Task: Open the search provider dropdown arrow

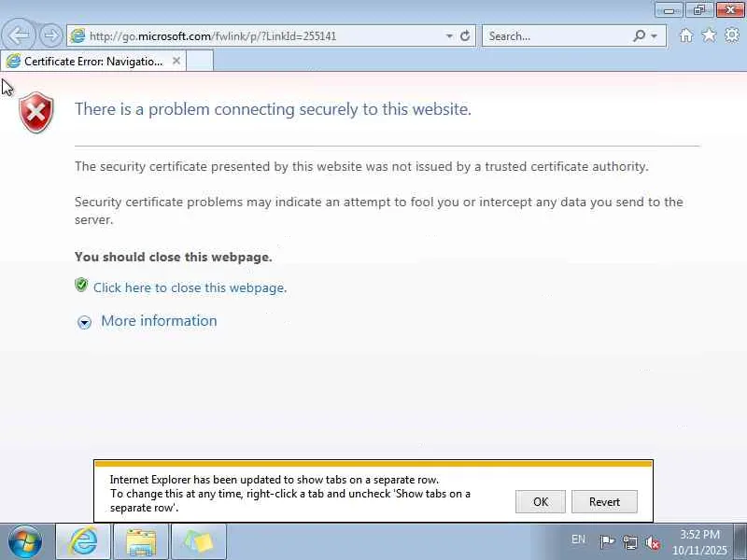Action: [x=655, y=36]
